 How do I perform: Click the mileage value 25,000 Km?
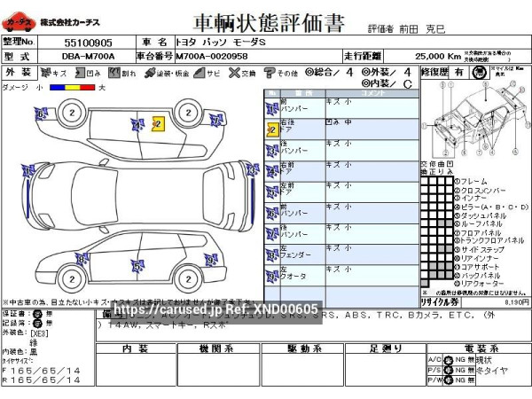point(438,57)
